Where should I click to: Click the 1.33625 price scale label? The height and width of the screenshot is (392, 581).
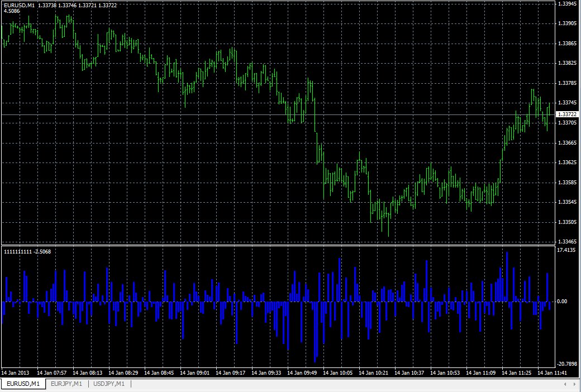tap(567, 162)
